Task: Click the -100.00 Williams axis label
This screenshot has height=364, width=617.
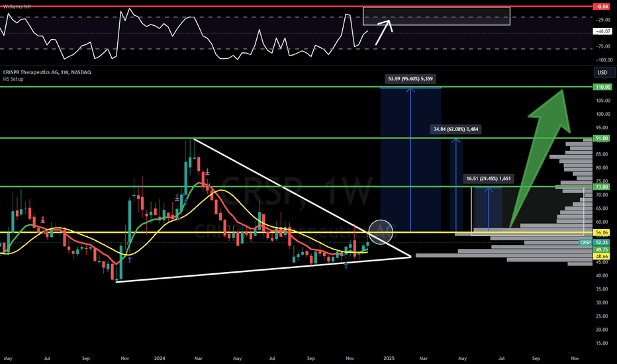Action: click(x=604, y=60)
